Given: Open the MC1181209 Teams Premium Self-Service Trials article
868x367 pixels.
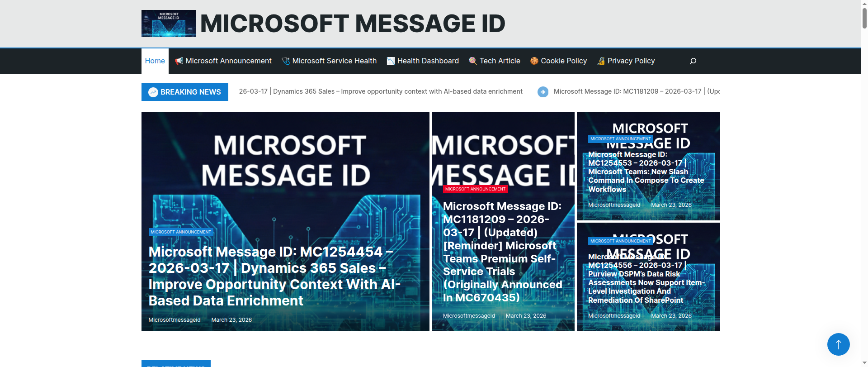Looking at the screenshot, I should [x=502, y=252].
